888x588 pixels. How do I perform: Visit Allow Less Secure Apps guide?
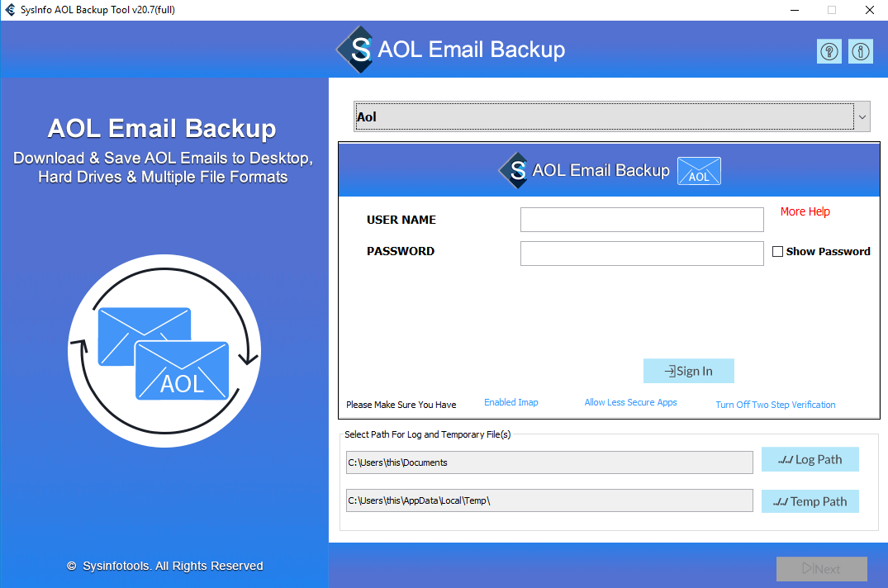click(x=630, y=401)
